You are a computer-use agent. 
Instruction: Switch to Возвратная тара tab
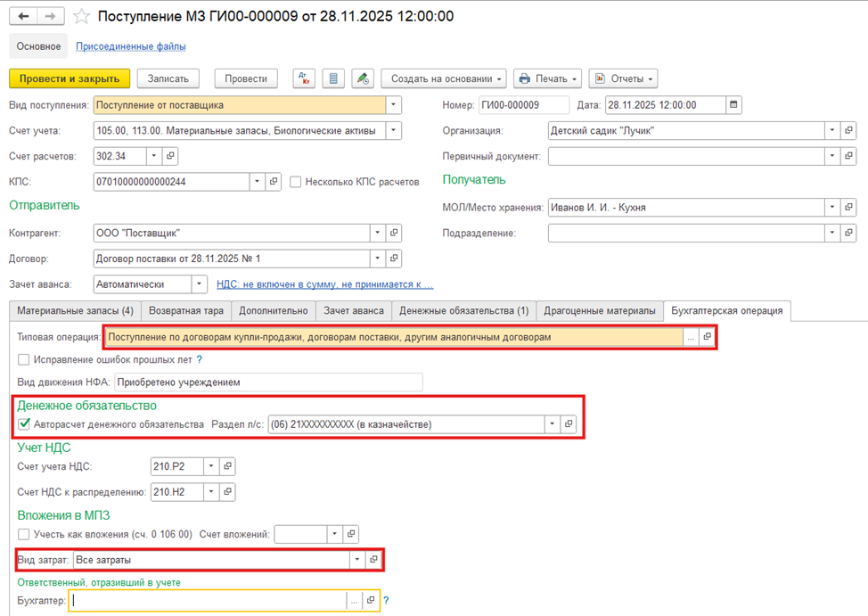pyautogui.click(x=186, y=311)
